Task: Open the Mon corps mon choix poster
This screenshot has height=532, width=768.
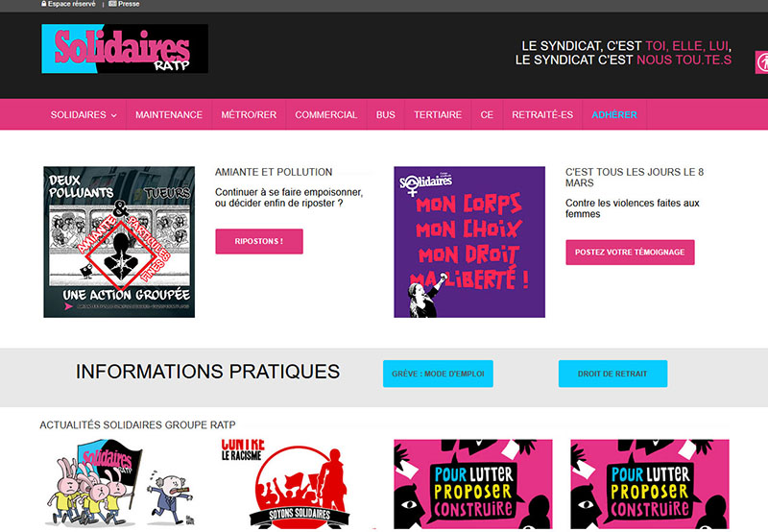Action: (469, 242)
